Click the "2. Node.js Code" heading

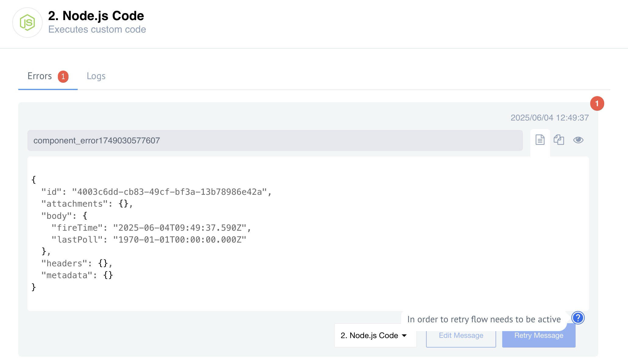[96, 16]
